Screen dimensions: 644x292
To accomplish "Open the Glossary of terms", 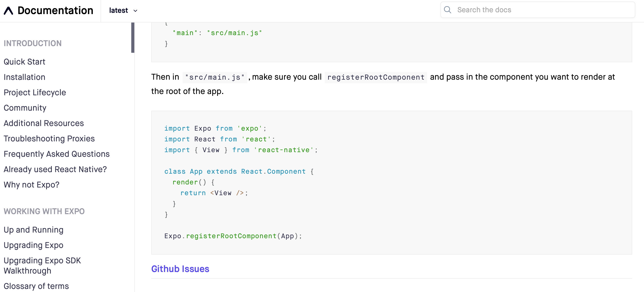I will click(x=36, y=286).
